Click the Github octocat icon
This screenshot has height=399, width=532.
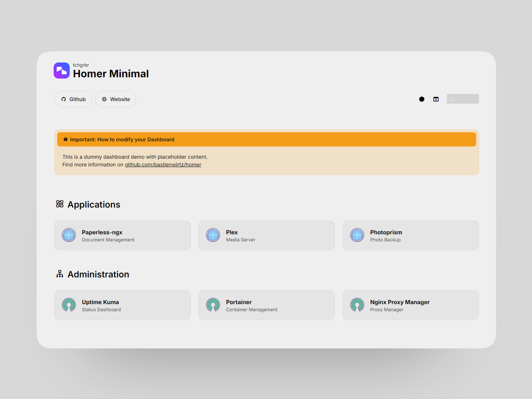[64, 99]
